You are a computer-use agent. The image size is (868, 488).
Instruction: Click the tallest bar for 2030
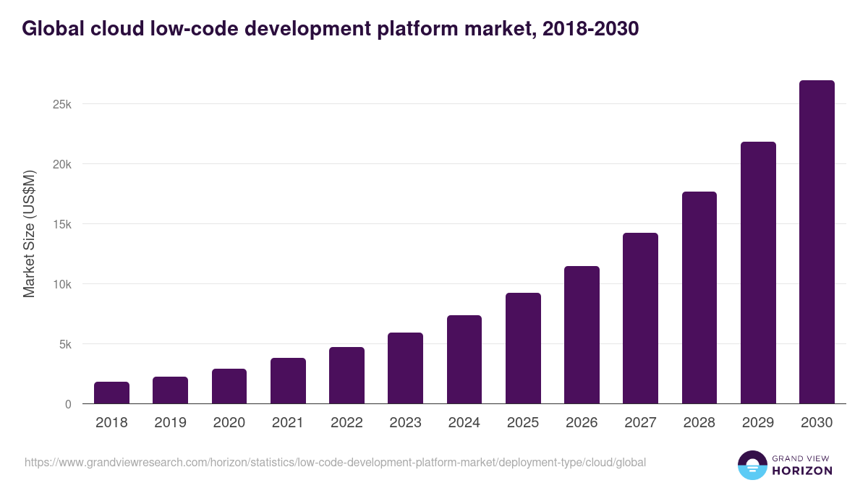tap(817, 242)
